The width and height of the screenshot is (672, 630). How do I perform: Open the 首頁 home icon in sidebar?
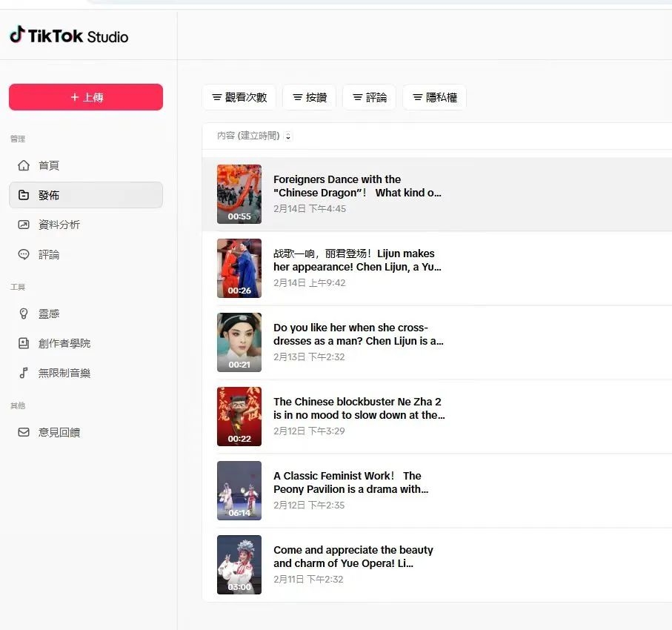click(24, 165)
